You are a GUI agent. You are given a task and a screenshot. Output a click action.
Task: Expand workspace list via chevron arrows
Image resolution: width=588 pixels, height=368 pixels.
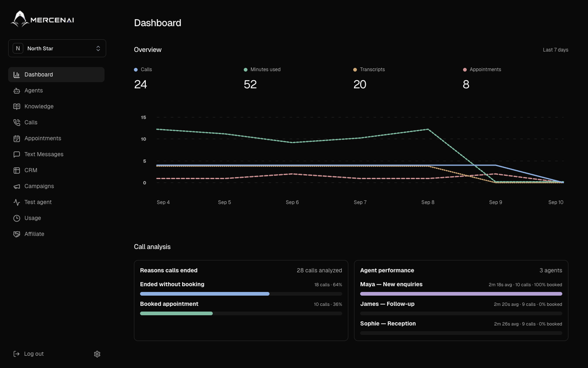(98, 48)
